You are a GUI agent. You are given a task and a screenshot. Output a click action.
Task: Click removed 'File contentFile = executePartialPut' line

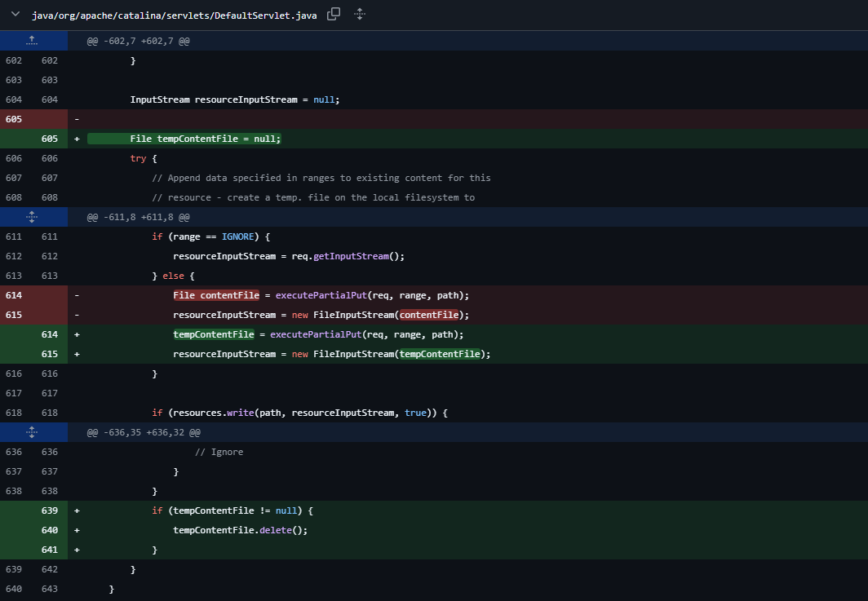click(x=321, y=295)
